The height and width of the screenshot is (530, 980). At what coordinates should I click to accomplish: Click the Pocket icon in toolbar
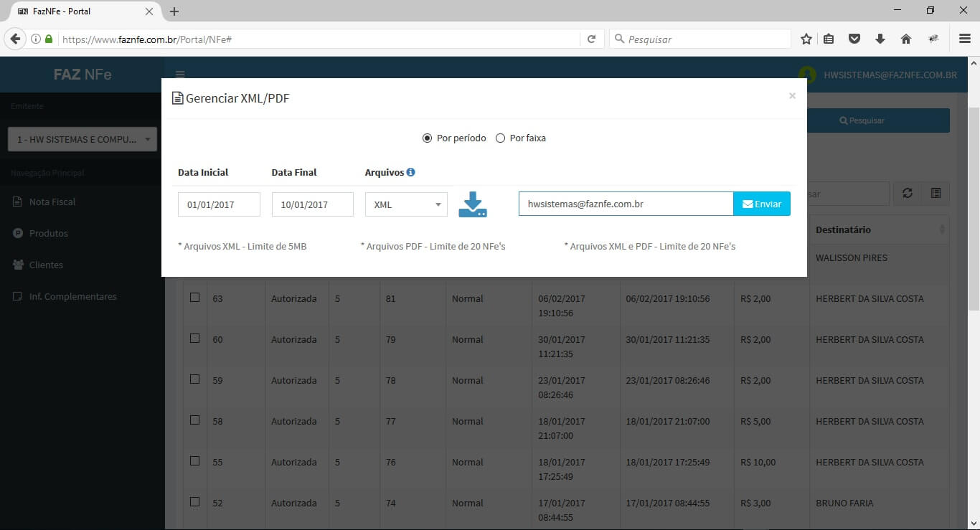coord(854,39)
